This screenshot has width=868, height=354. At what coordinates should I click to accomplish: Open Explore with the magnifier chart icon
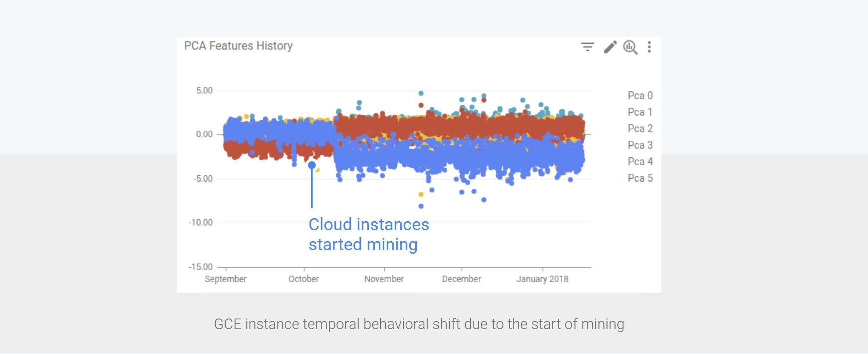(x=630, y=46)
